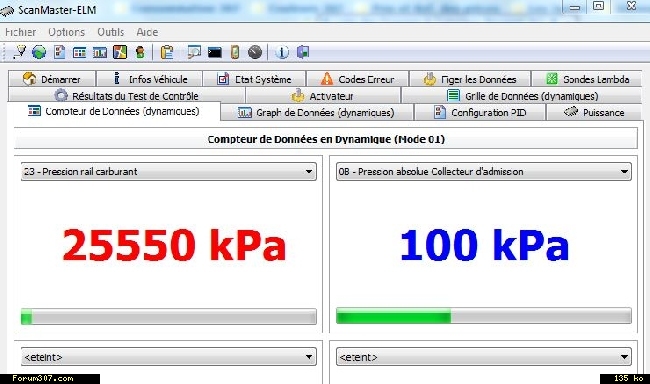The height and width of the screenshot is (384, 650).
Task: Open the bottom-left <eteint> dropdown
Action: pos(169,357)
